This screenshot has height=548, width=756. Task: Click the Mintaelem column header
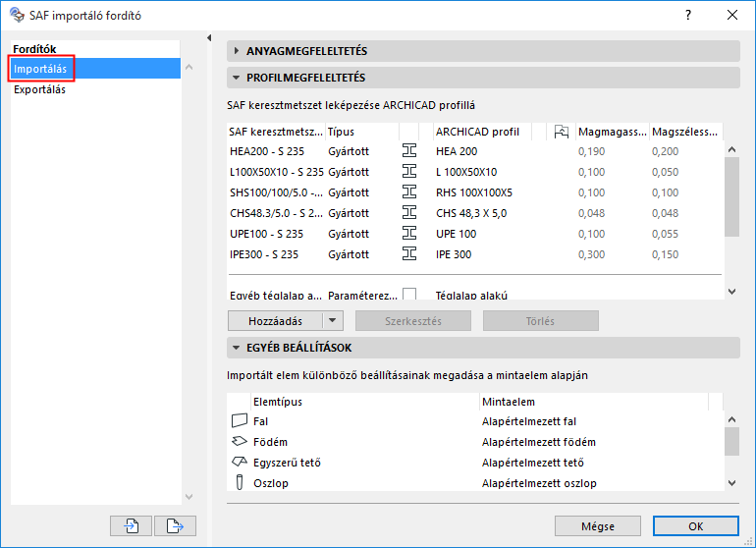click(x=594, y=402)
